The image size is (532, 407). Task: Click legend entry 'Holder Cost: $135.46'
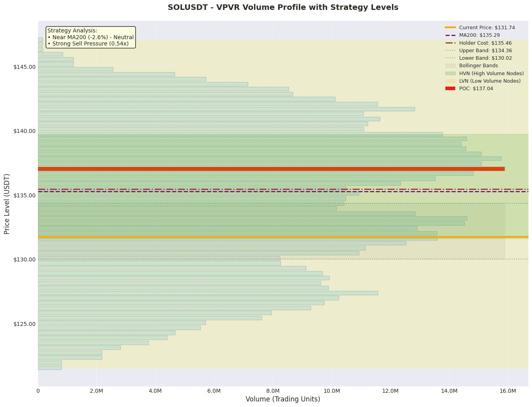485,43
